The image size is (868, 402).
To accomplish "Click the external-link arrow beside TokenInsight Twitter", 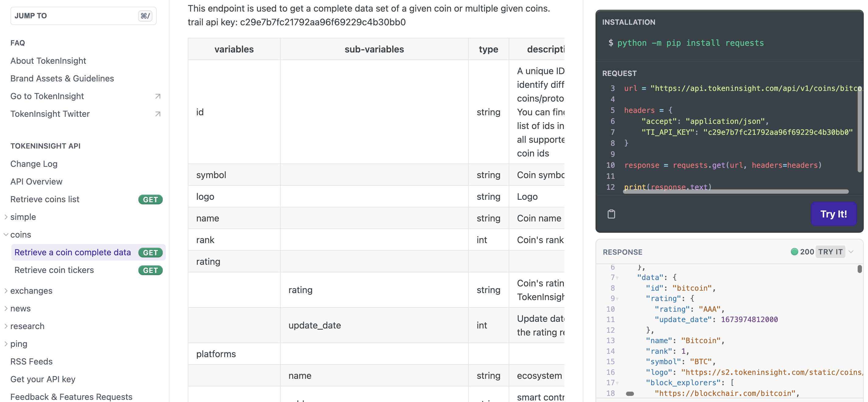I will [x=158, y=114].
